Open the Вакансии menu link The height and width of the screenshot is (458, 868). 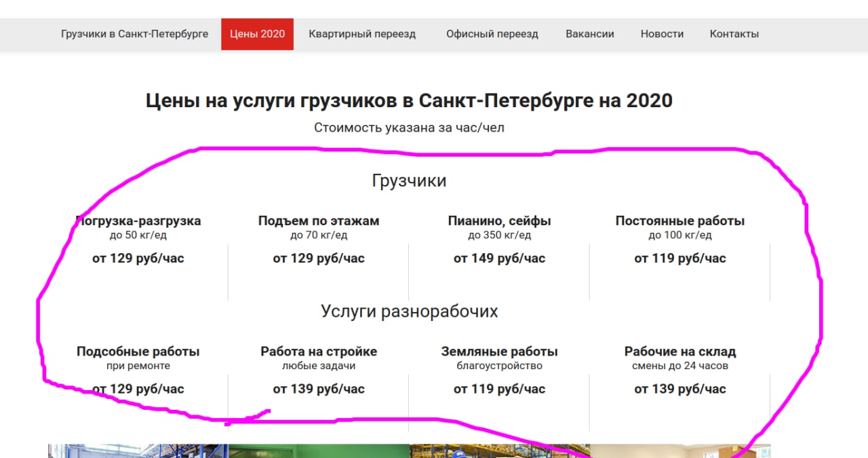coord(590,34)
